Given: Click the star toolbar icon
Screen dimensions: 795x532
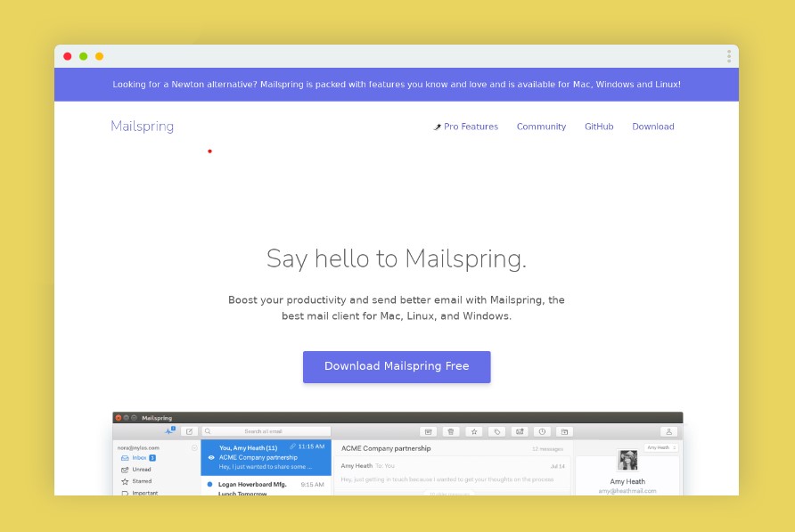Looking at the screenshot, I should tap(474, 431).
